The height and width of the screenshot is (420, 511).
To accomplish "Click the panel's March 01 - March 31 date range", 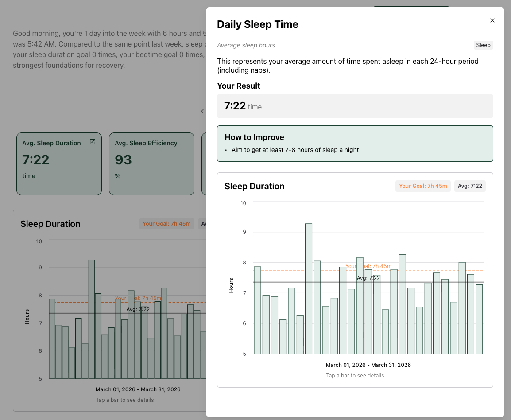I will tap(368, 365).
